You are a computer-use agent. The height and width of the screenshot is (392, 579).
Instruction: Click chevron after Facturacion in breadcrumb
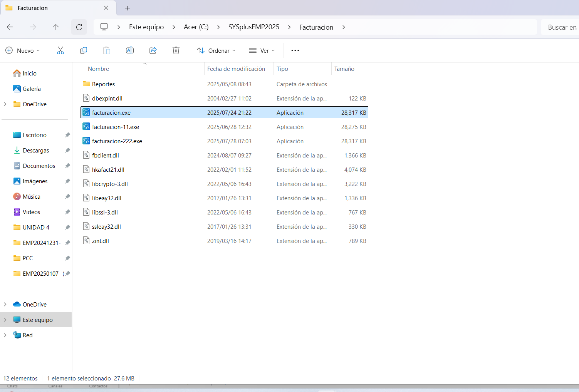(344, 27)
